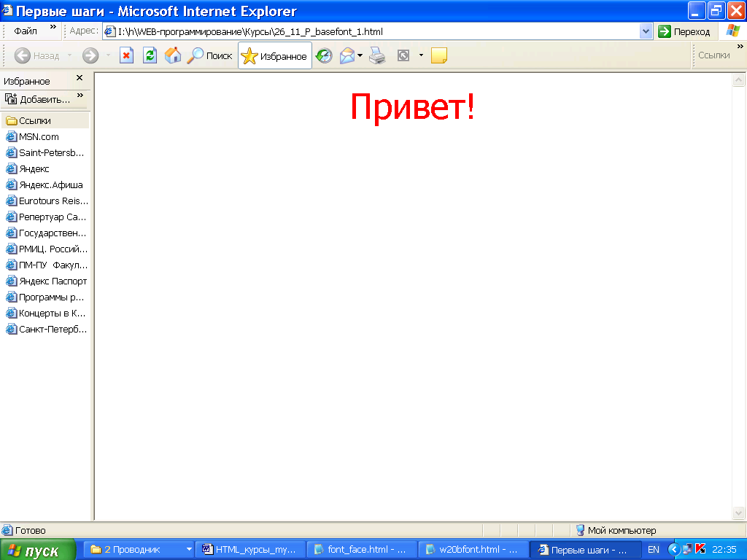Open the Файл menu
This screenshot has height=560, width=747.
pyautogui.click(x=26, y=31)
